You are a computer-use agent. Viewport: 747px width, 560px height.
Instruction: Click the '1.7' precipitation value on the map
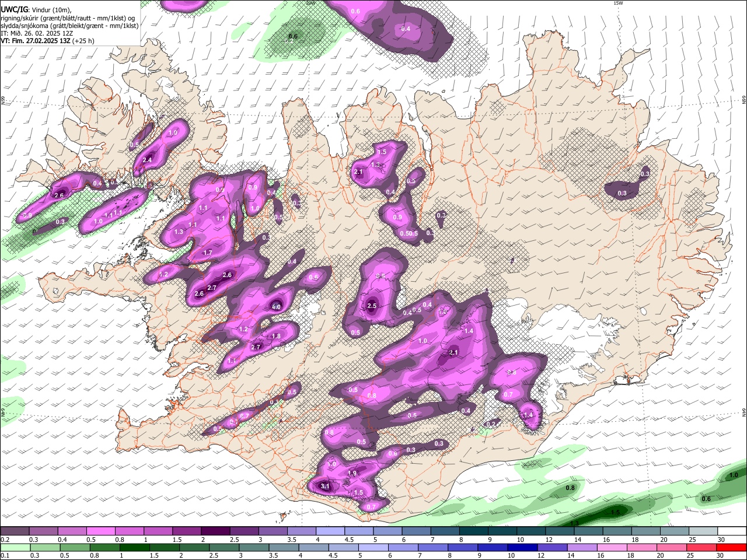[x=208, y=253]
